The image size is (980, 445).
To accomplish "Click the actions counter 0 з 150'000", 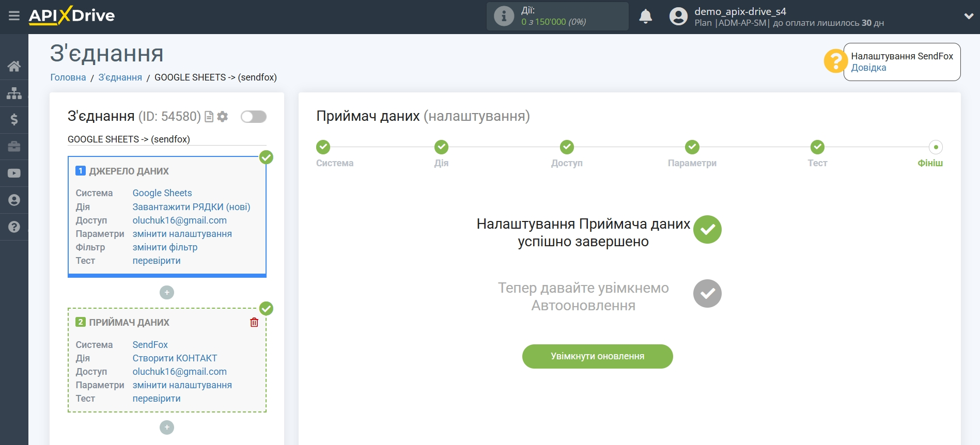I will click(553, 22).
